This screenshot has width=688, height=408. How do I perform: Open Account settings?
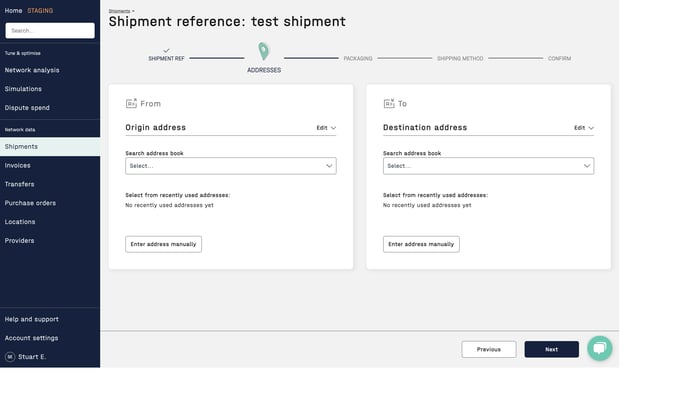pyautogui.click(x=32, y=338)
